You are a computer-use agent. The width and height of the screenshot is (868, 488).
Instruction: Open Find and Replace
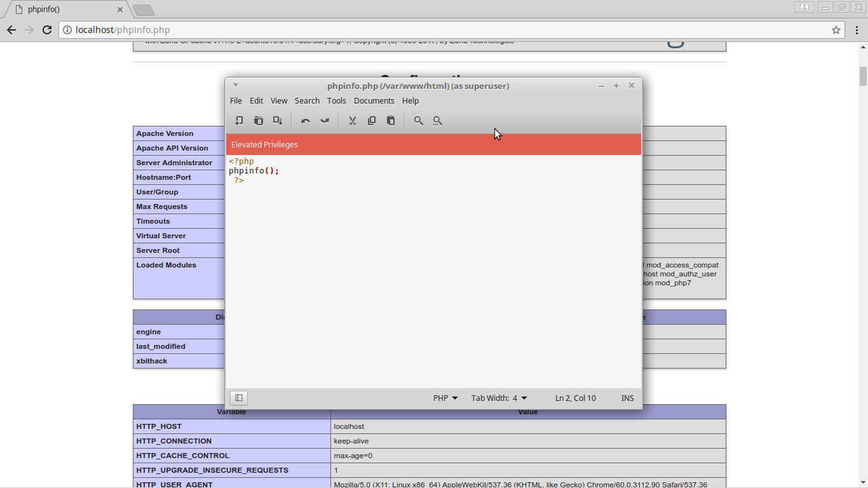(x=438, y=120)
